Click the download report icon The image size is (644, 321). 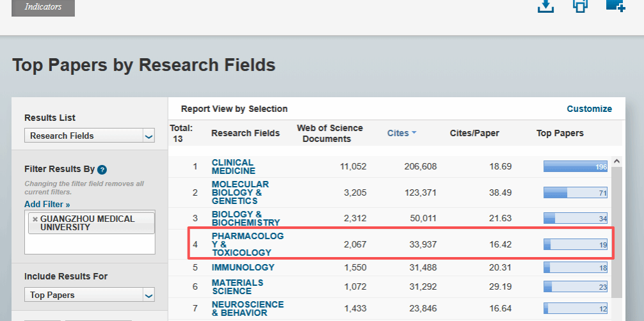pyautogui.click(x=545, y=6)
